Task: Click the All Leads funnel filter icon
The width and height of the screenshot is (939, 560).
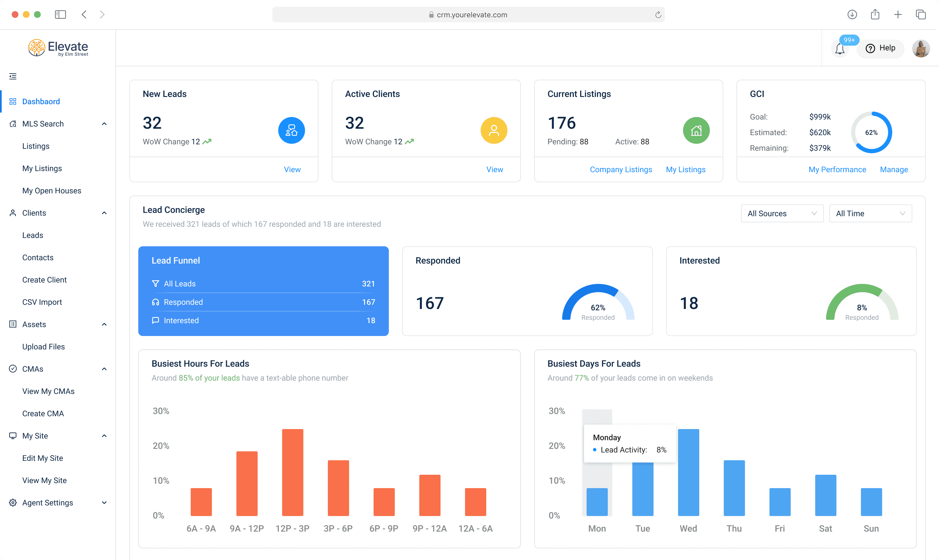Action: (155, 284)
